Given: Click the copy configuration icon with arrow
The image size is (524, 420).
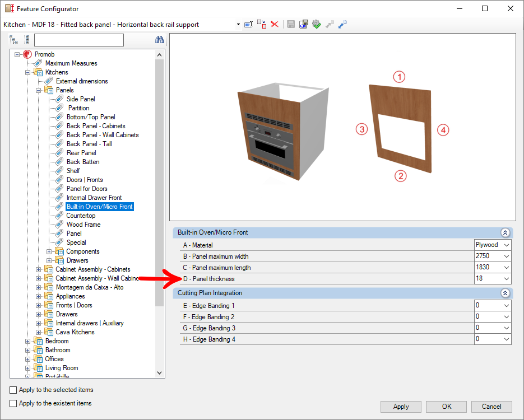Looking at the screenshot, I should point(262,24).
